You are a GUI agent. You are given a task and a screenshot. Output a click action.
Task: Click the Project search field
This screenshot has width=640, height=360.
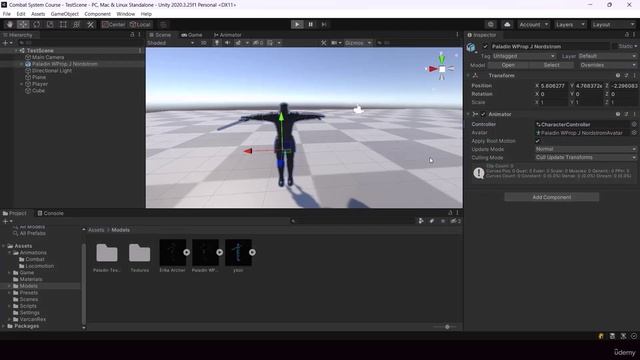[x=352, y=221]
